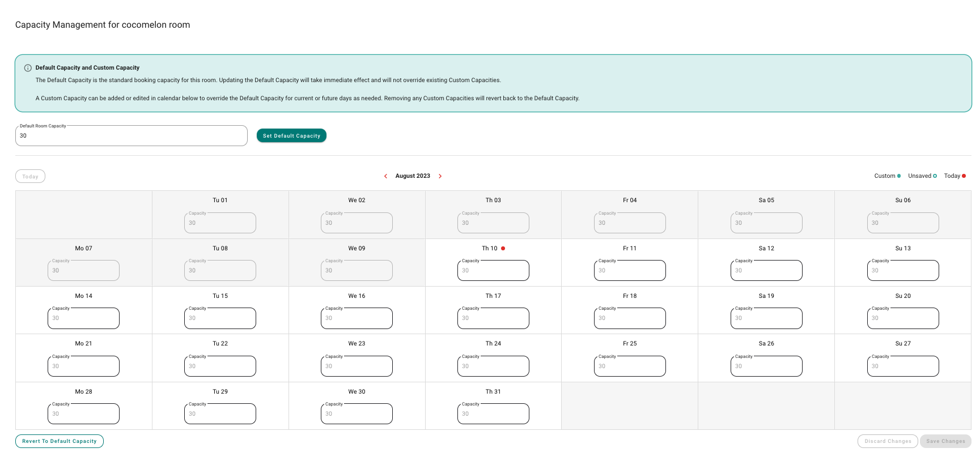Go to next month arrow
The width and height of the screenshot is (980, 465).
pos(440,176)
